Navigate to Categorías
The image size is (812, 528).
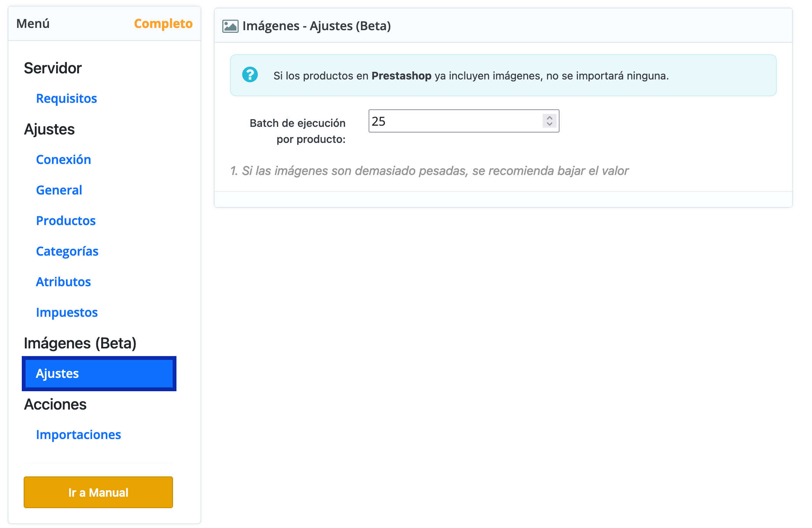pyautogui.click(x=67, y=251)
